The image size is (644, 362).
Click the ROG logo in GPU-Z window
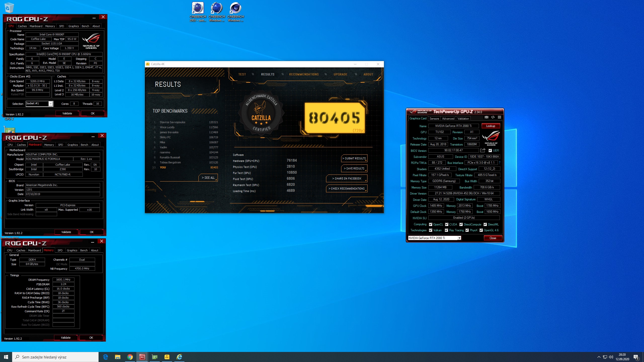[x=491, y=138]
